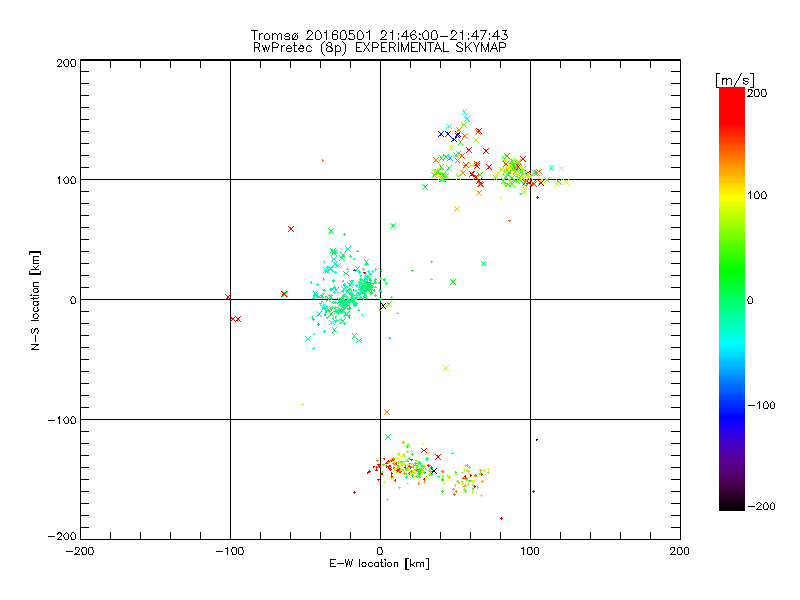Screen dimensions: 800x600
Task: Click the x-axis tick label '-200'
Action: pos(80,551)
